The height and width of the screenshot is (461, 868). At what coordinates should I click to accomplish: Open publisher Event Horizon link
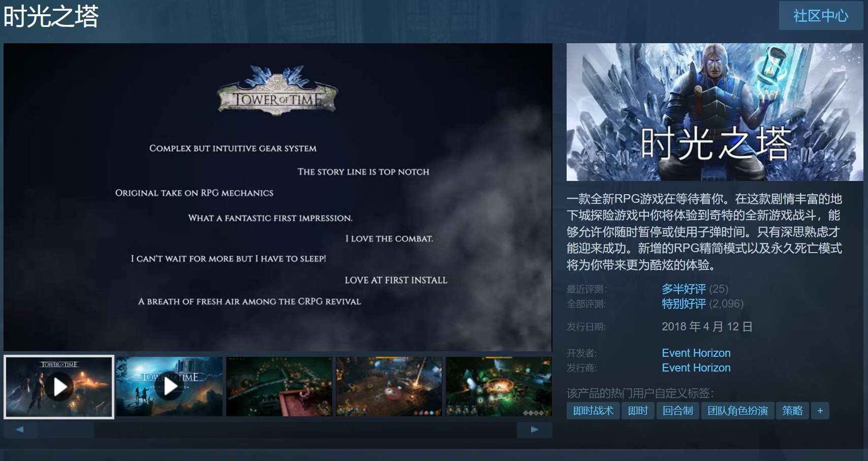(696, 367)
